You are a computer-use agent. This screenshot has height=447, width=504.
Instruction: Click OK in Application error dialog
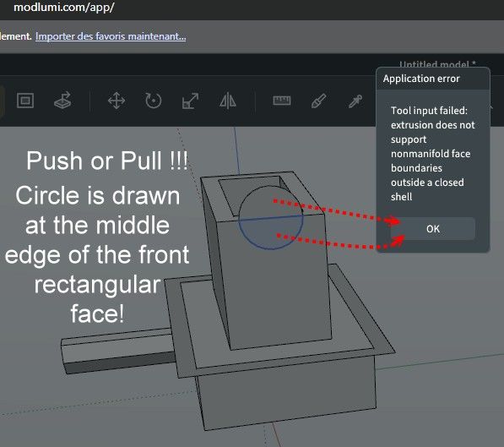[x=432, y=229]
